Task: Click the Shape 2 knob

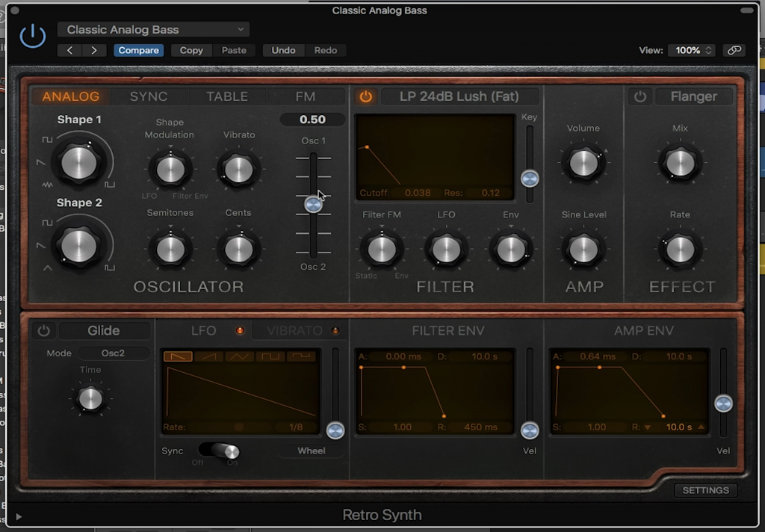Action: point(78,246)
